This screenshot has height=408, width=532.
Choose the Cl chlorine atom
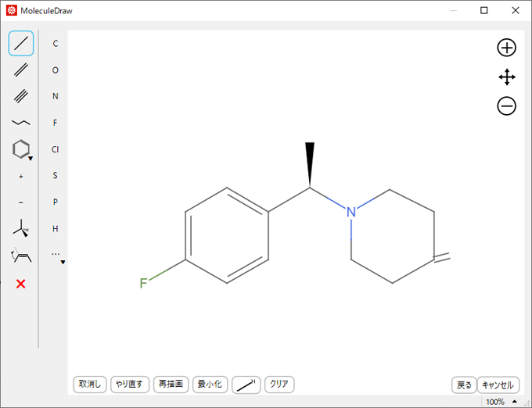(x=55, y=149)
